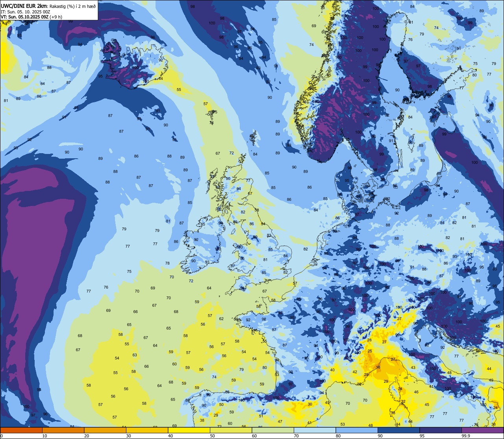504x439 pixels.
Task: Click the '25' humidity value on the map
Action: (x=370, y=351)
